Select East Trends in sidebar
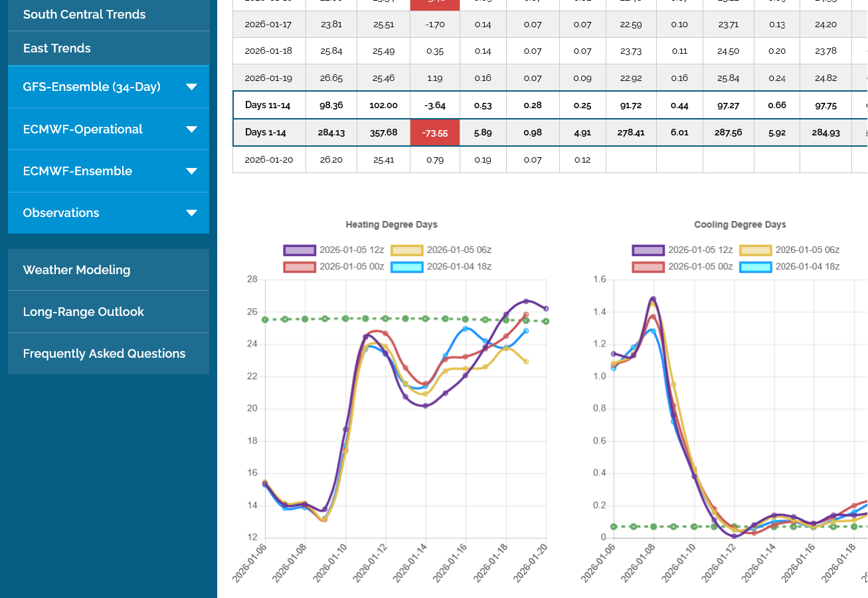This screenshot has height=598, width=868. 57,48
